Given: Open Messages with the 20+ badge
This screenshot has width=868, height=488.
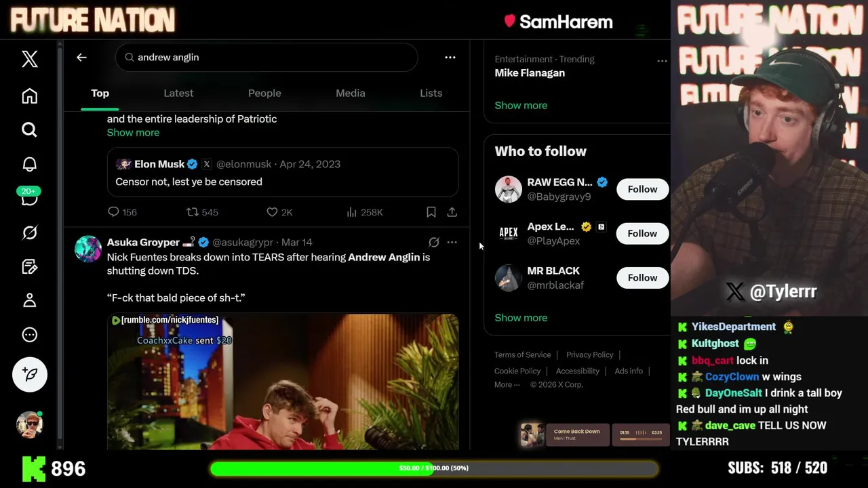Looking at the screenshot, I should [x=29, y=197].
